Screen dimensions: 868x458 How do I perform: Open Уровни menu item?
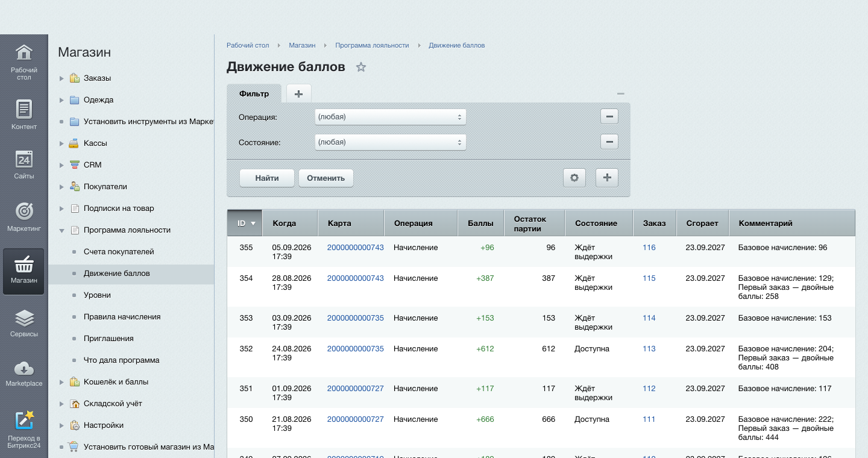coord(97,295)
